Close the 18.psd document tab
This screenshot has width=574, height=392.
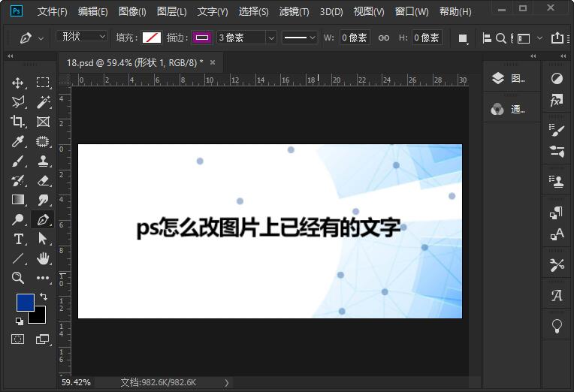pyautogui.click(x=213, y=62)
